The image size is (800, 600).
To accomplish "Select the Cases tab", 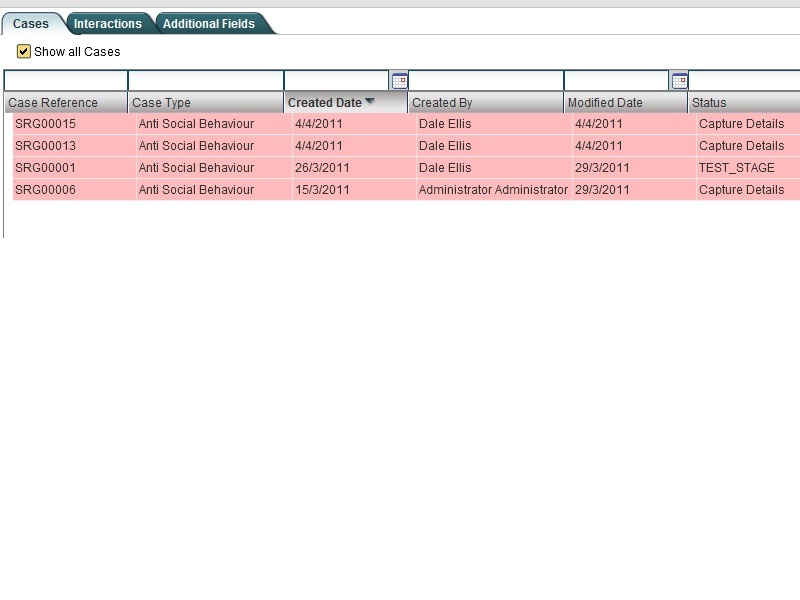I will [x=31, y=24].
